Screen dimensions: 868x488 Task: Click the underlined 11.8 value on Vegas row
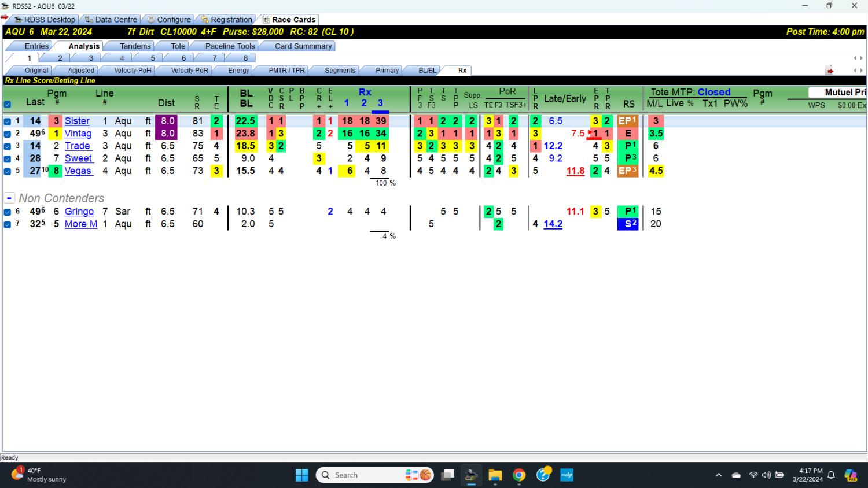(575, 171)
